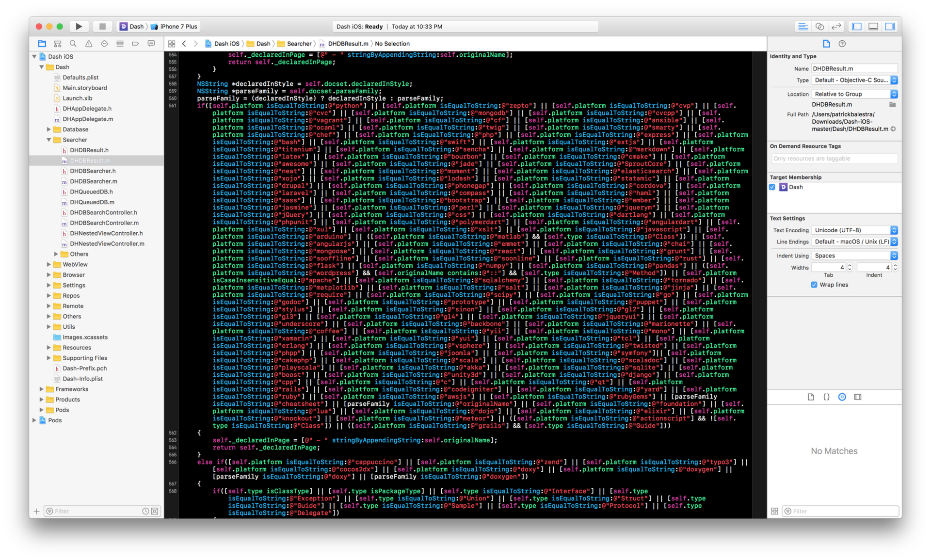
Task: Open the Issue navigator warning icon
Action: click(89, 44)
